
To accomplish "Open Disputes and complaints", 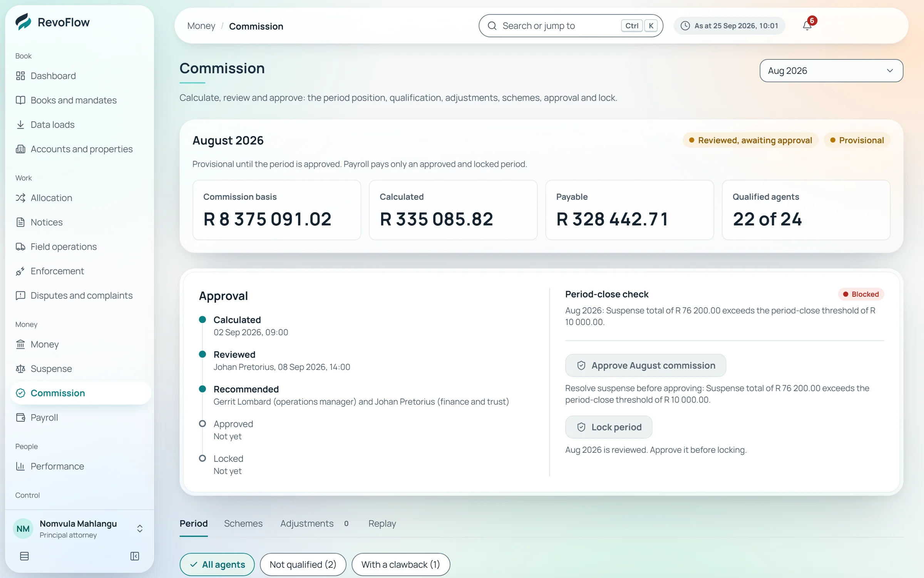I will pyautogui.click(x=80, y=296).
